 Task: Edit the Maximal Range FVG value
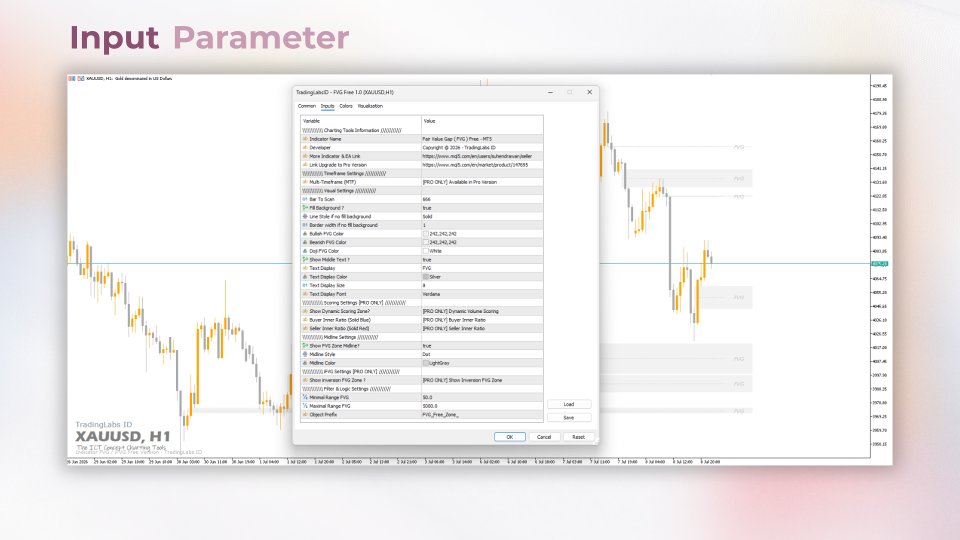pyautogui.click(x=482, y=406)
